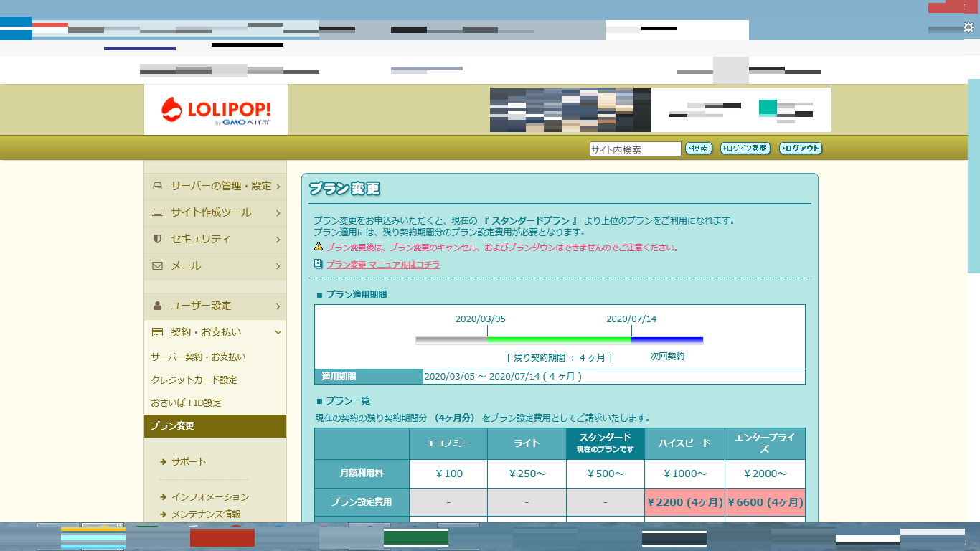Image resolution: width=980 pixels, height=551 pixels.
Task: Click the envelope icon beside メール
Action: coord(157,265)
